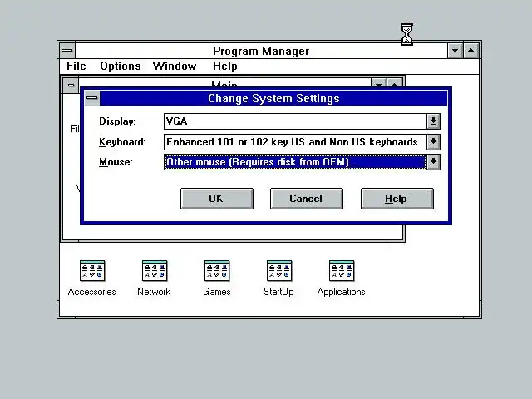Open the Accessories program group icon
Screen dimensions: 532x399
(x=92, y=271)
